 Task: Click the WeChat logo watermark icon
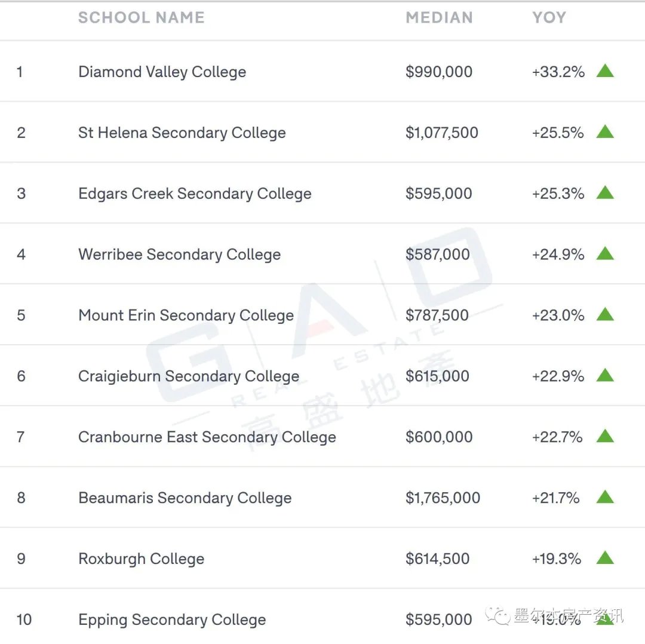[x=497, y=615]
